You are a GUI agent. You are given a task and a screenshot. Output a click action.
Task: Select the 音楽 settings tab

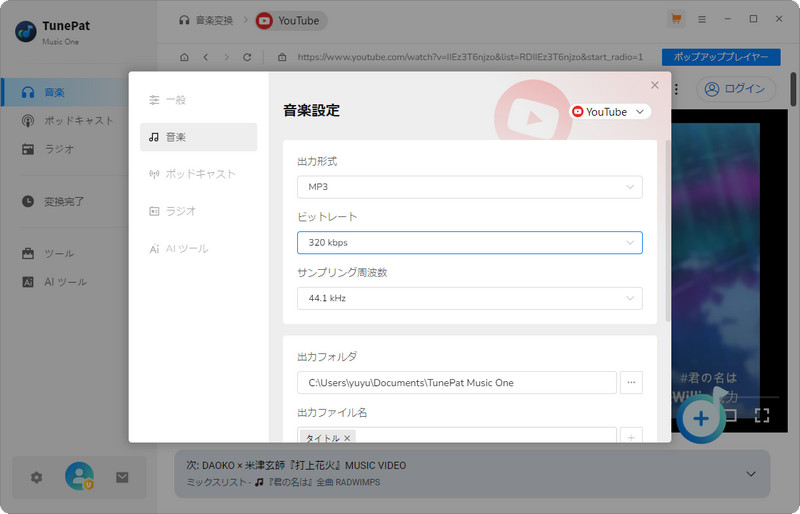pyautogui.click(x=198, y=137)
